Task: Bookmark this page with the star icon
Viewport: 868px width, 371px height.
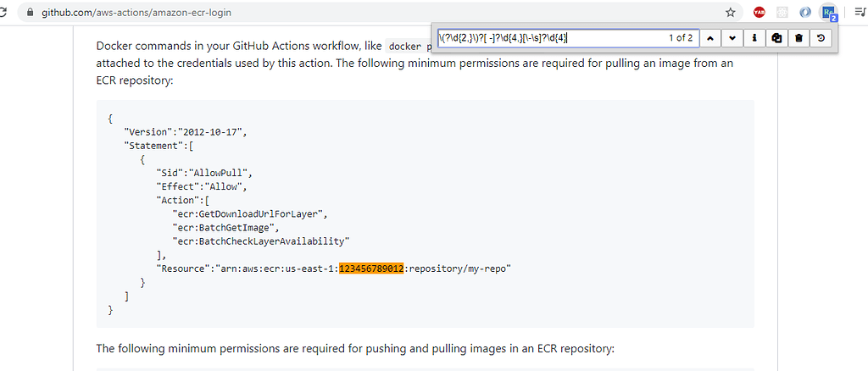Action: 730,14
